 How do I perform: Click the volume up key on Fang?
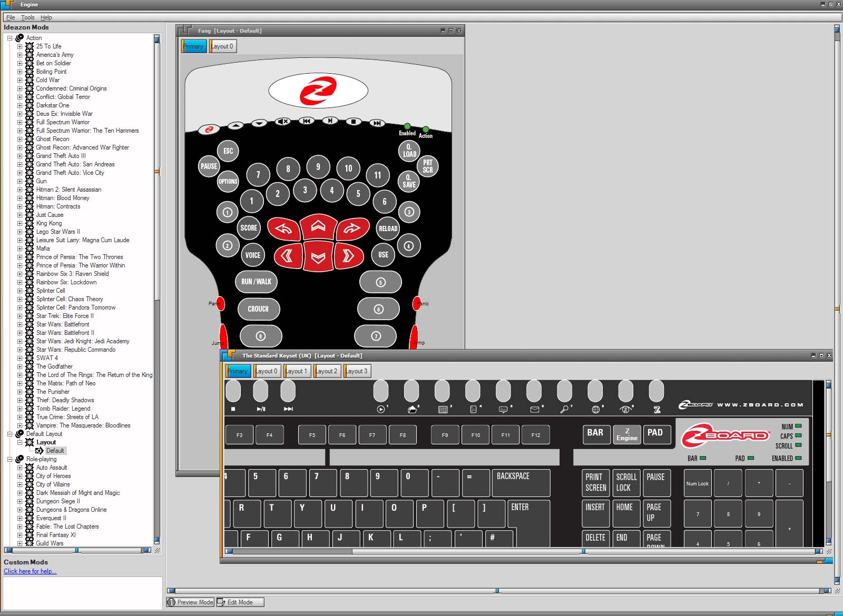click(x=236, y=125)
